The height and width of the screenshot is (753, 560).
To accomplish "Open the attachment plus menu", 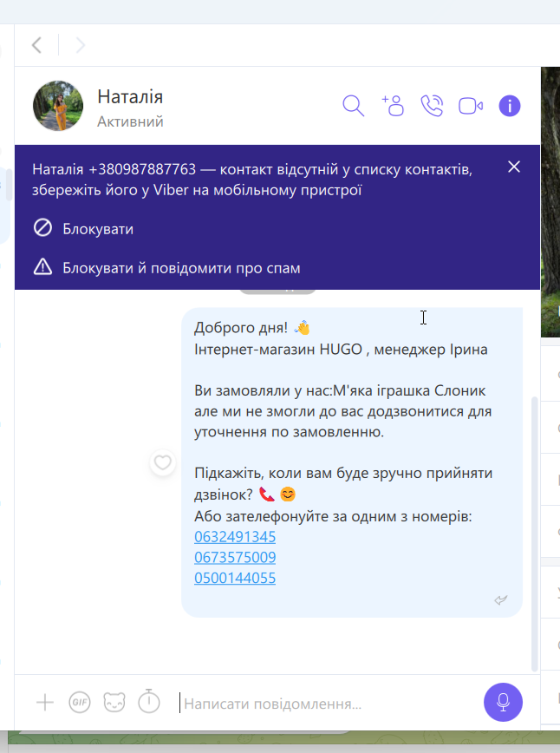I will (45, 703).
